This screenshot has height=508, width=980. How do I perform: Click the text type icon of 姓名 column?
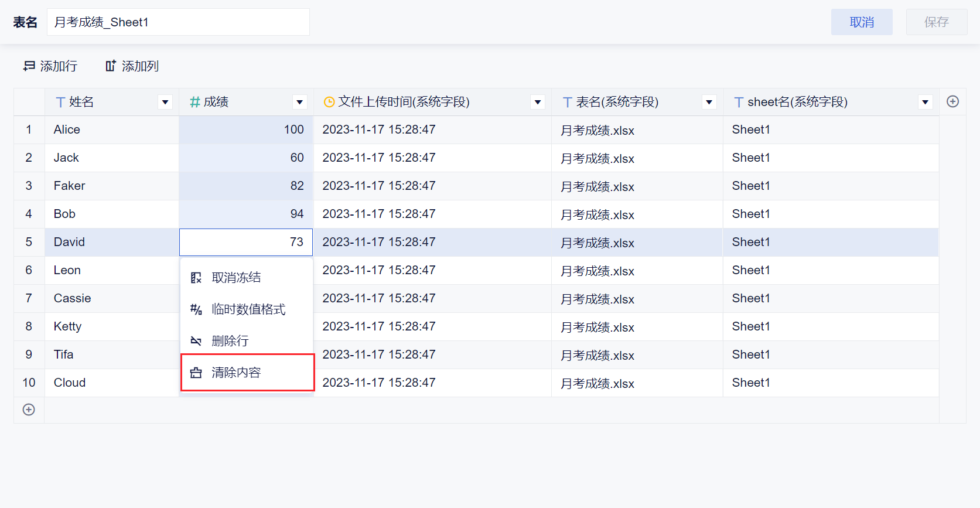tap(60, 103)
